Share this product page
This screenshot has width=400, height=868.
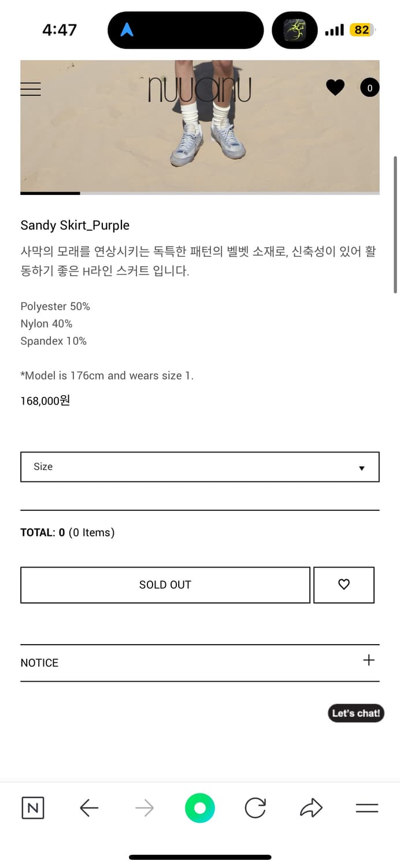pos(311,808)
